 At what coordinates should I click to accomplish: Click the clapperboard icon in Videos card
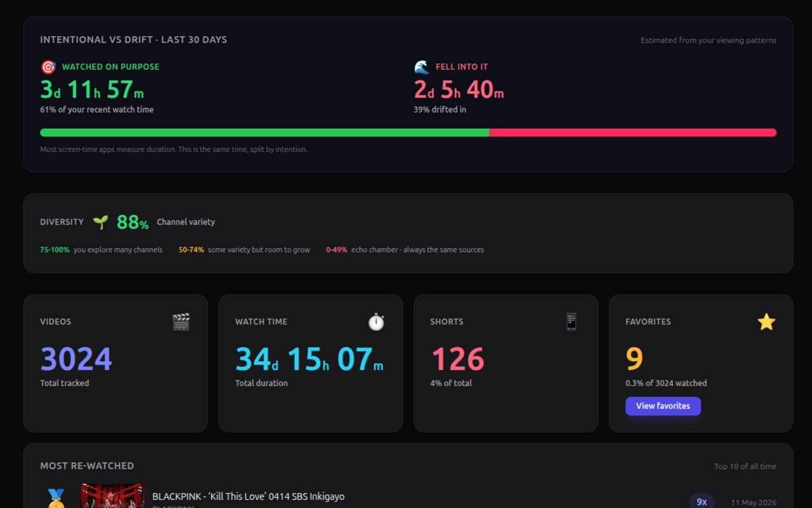pos(181,322)
